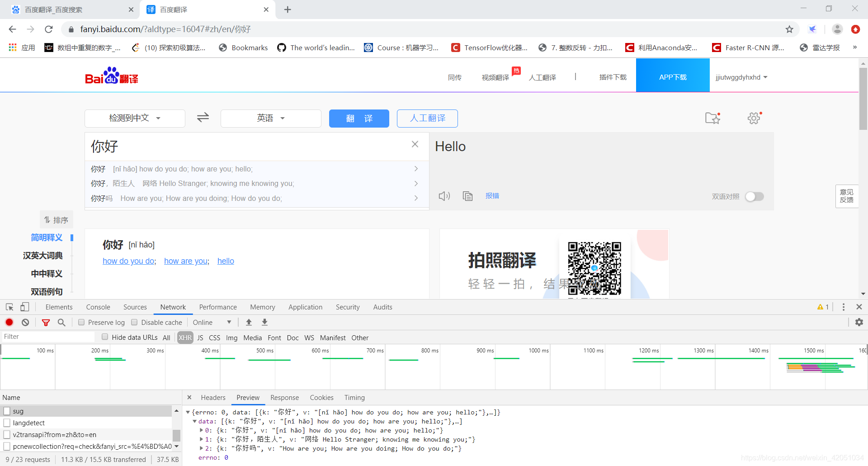Clear the input text with the X icon
Viewport: 868px width, 466px height.
[415, 144]
